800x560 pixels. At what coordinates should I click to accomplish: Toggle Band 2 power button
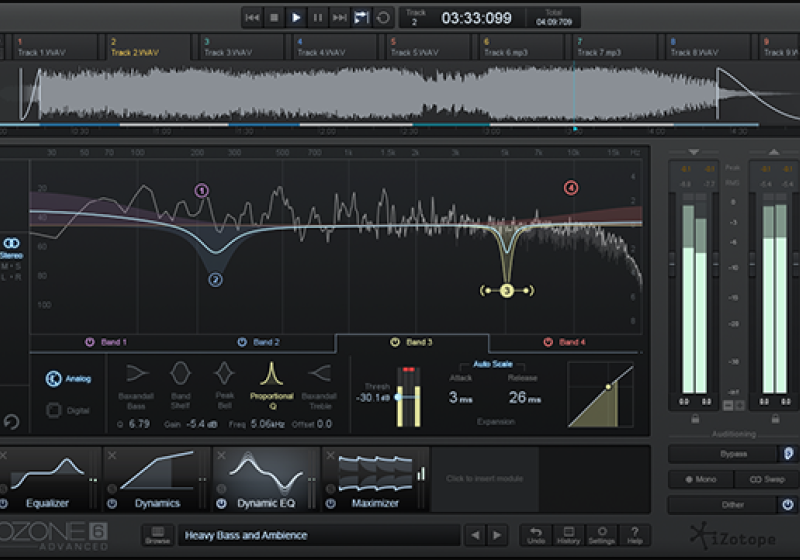click(x=242, y=342)
